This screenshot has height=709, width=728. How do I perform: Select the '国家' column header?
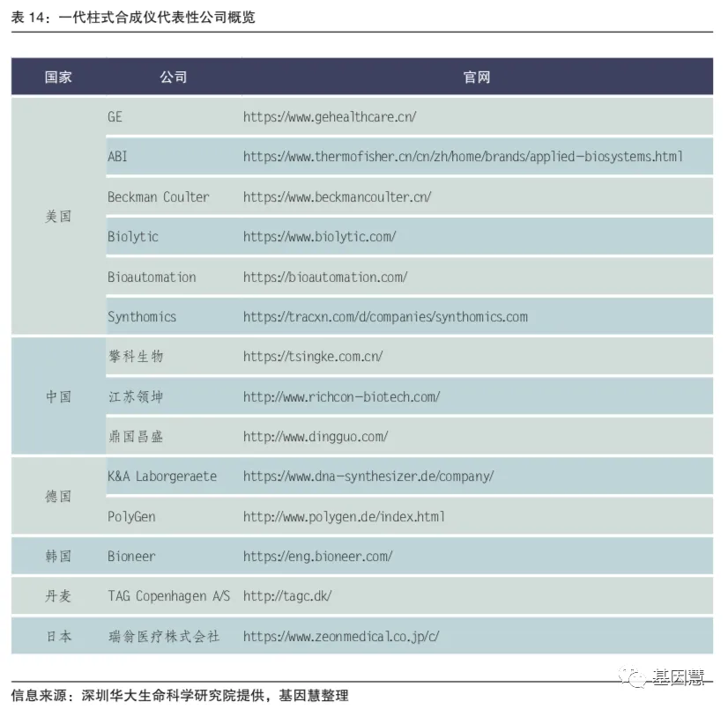click(x=58, y=77)
